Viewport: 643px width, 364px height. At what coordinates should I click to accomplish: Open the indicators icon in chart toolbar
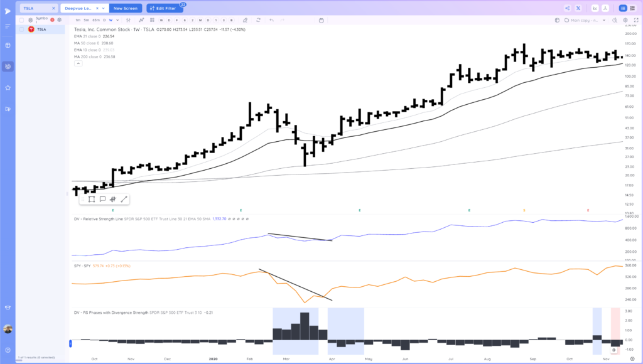pos(141,20)
